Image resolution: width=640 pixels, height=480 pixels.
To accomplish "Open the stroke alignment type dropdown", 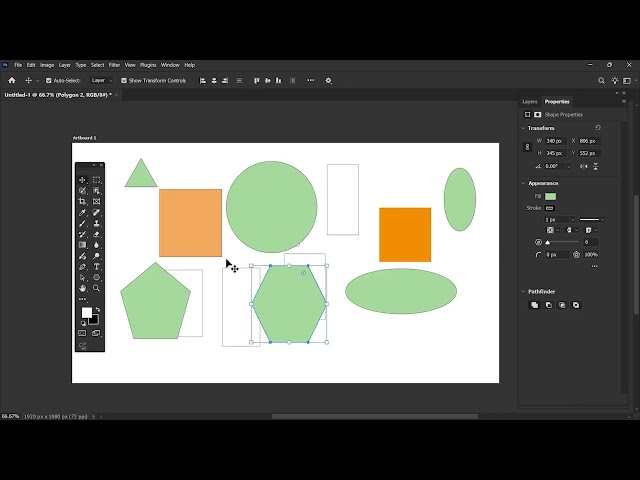I will coord(553,230).
